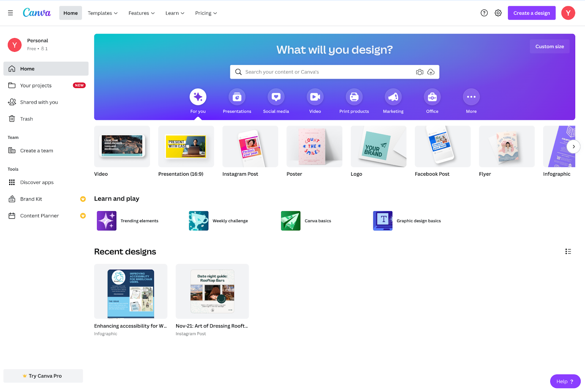Open the hamburger menu icon

11,13
